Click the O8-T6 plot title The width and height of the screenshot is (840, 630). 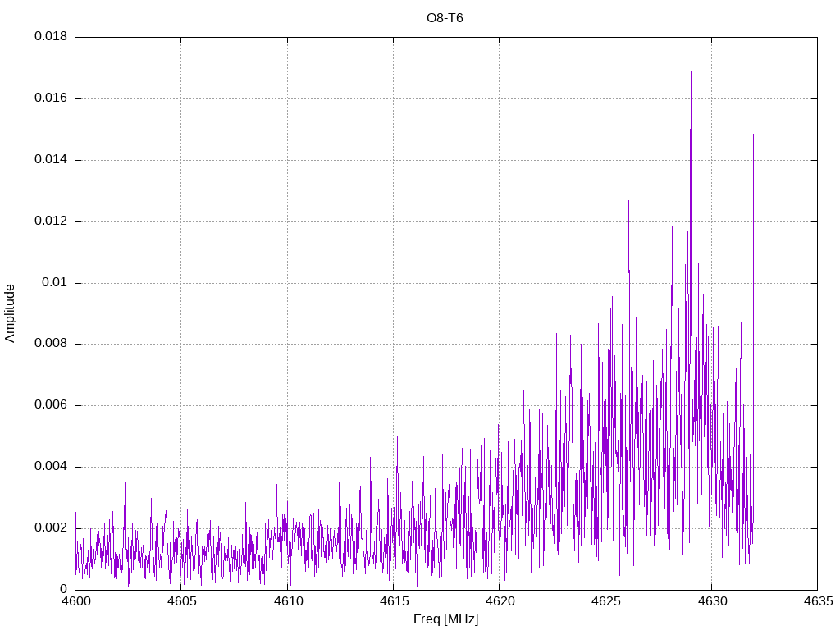pyautogui.click(x=445, y=17)
